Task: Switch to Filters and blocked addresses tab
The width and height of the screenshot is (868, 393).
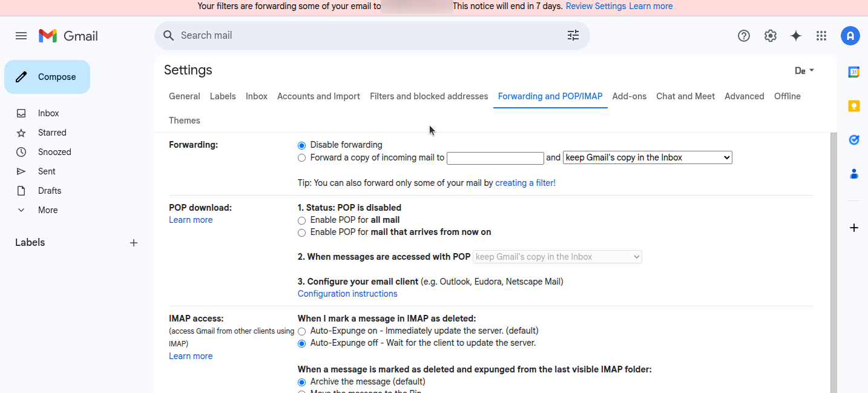Action: 429,96
